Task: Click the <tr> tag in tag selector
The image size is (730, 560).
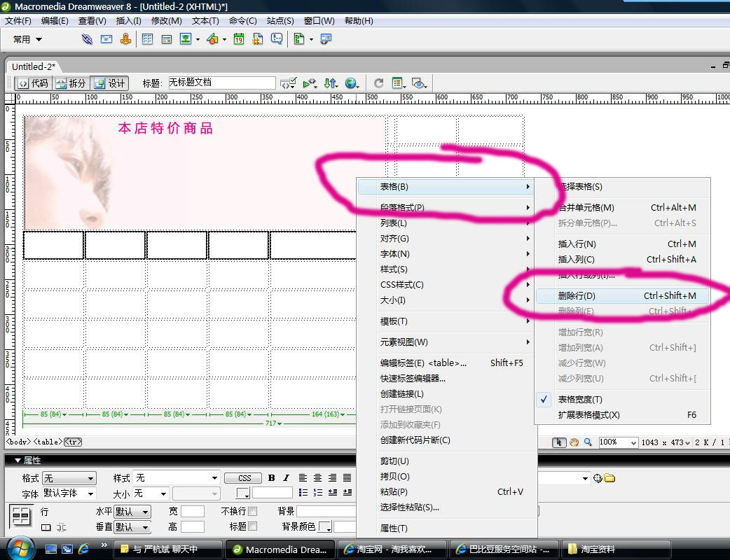Action: click(73, 442)
